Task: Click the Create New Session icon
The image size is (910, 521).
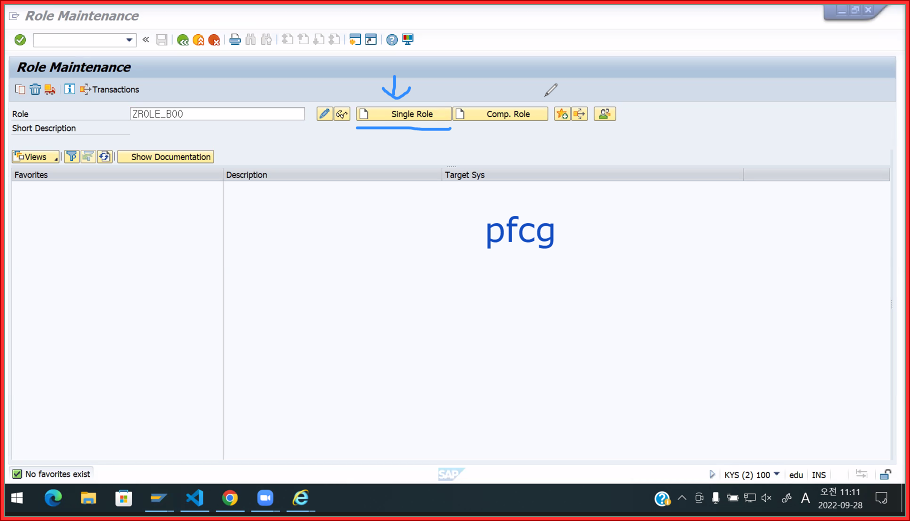Action: 355,39
